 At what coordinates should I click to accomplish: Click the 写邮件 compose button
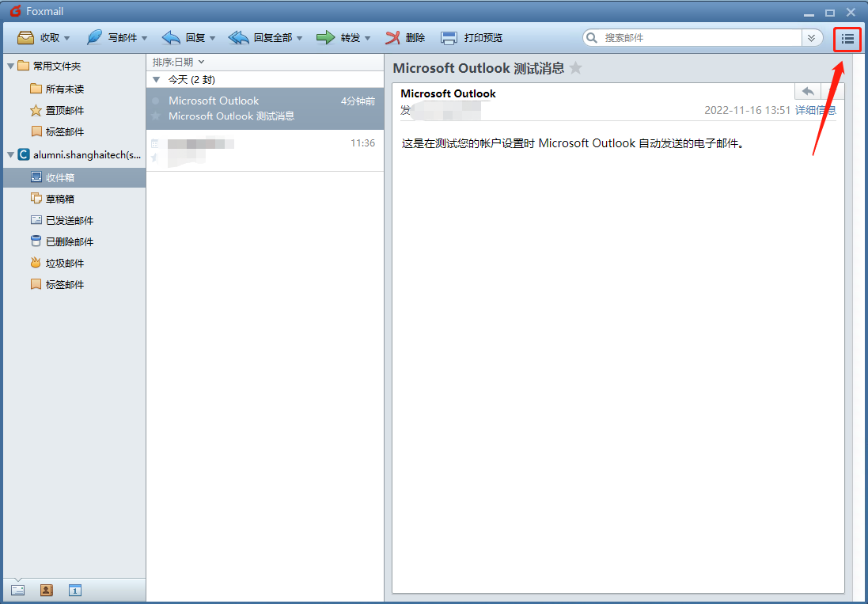click(x=112, y=38)
